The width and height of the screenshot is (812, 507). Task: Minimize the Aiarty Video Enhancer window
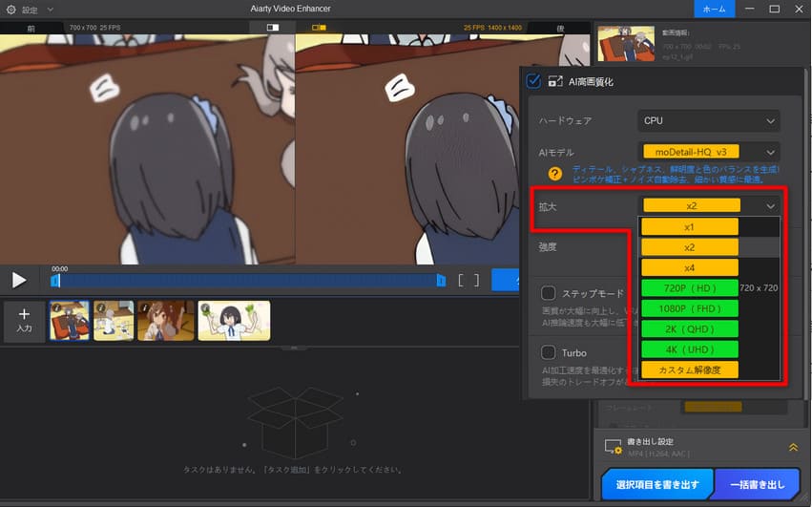click(x=749, y=9)
